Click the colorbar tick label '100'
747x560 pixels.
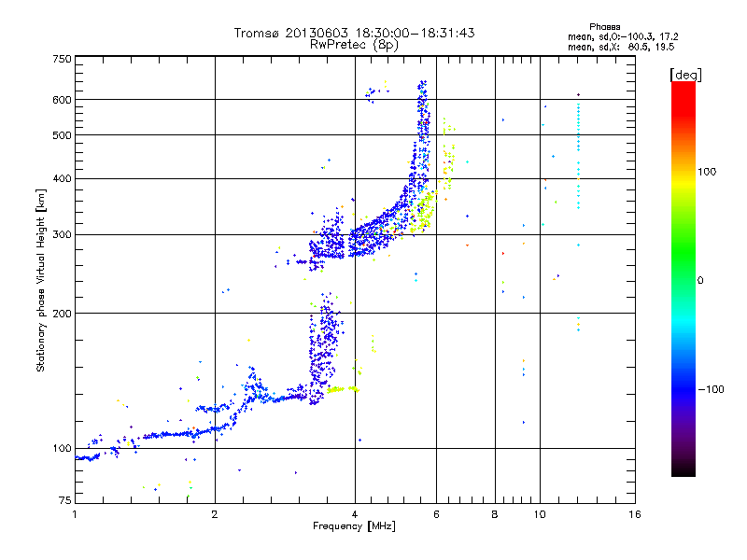[707, 172]
